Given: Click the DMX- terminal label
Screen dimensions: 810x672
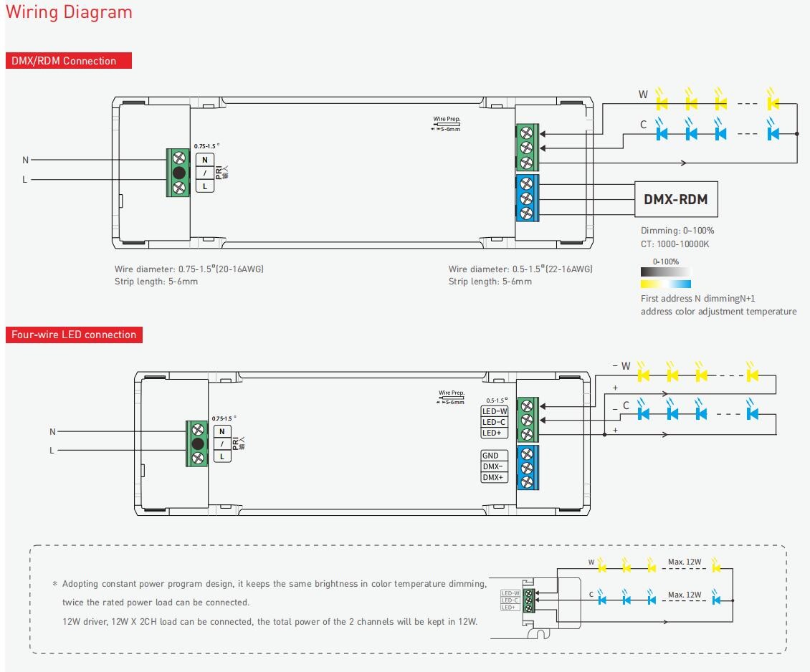Looking at the screenshot, I should 492,466.
